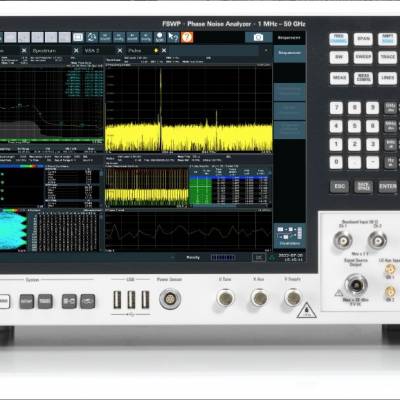The image size is (400, 400).
Task: Push the kHz unit key
Action: 390,144
